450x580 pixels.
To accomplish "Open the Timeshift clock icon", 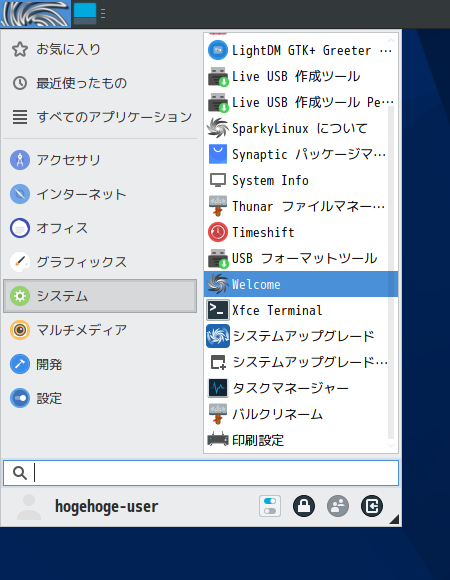I will click(218, 232).
